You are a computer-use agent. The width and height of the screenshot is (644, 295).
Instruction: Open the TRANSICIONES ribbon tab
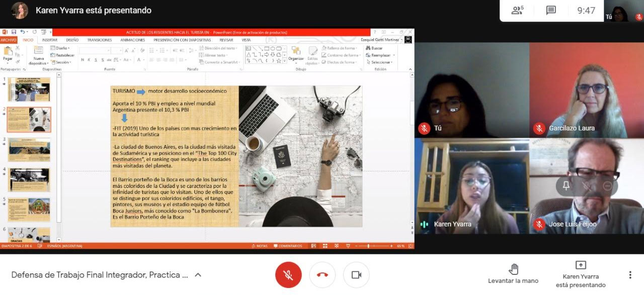[x=99, y=40]
